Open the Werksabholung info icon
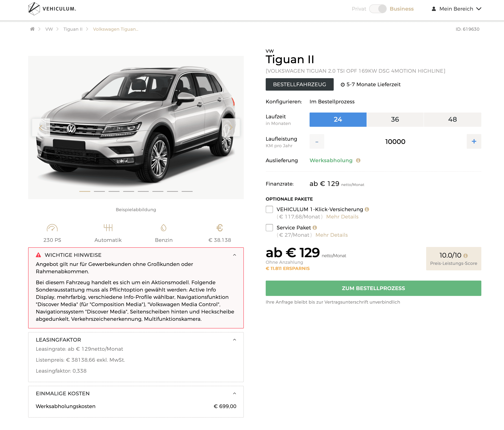Image resolution: width=504 pixels, height=430 pixels. pyautogui.click(x=358, y=160)
